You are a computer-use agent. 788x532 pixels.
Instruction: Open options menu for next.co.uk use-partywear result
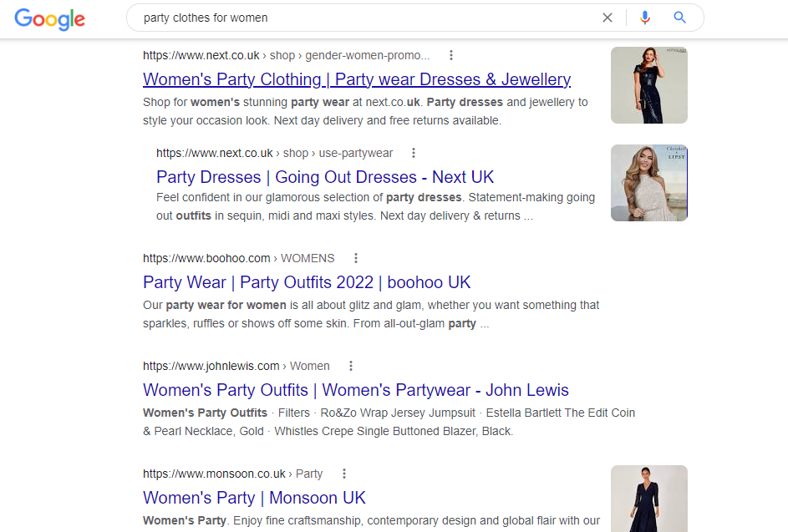[x=413, y=153]
